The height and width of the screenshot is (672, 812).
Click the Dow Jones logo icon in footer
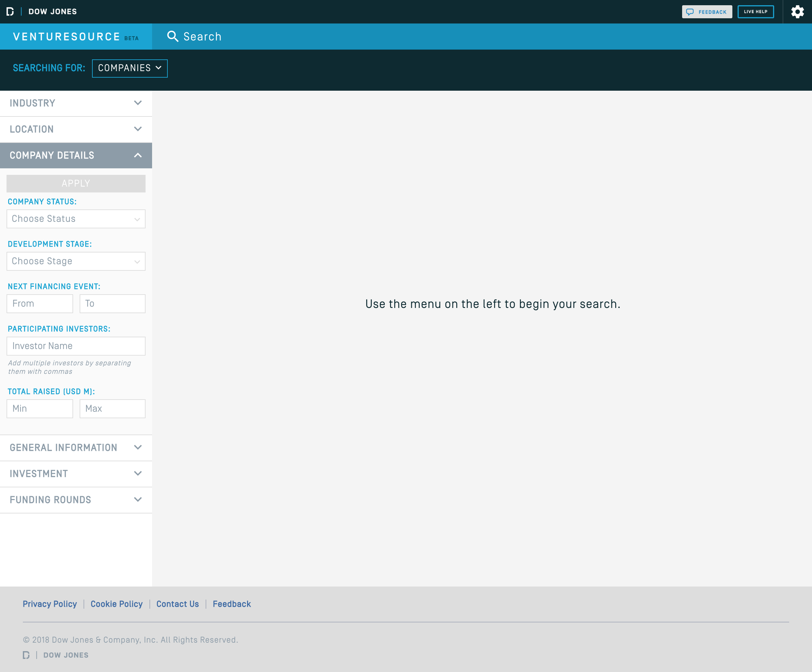point(26,655)
